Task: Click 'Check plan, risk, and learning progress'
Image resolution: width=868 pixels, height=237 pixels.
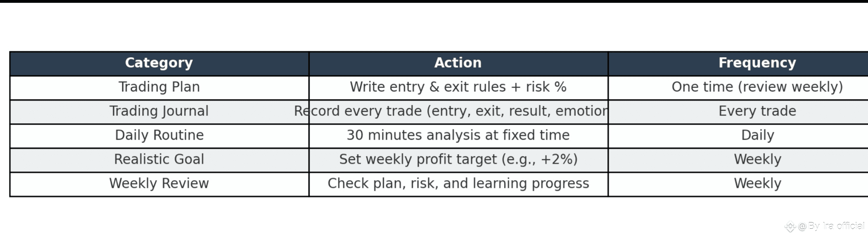Action: [458, 184]
